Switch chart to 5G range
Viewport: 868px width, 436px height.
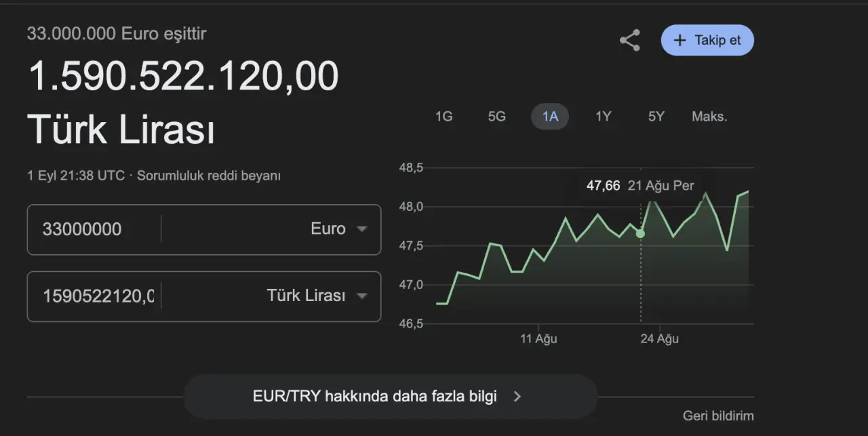[497, 117]
